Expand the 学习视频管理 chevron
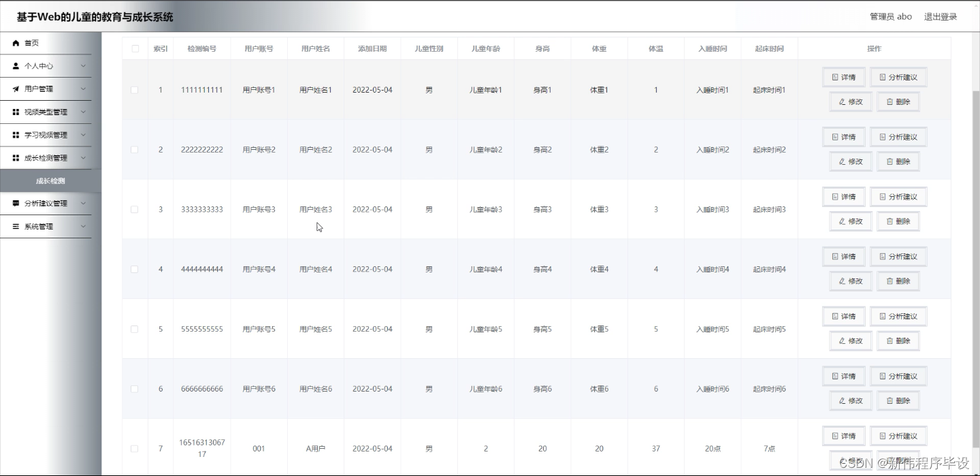Screen dimensions: 980x476 click(x=83, y=135)
